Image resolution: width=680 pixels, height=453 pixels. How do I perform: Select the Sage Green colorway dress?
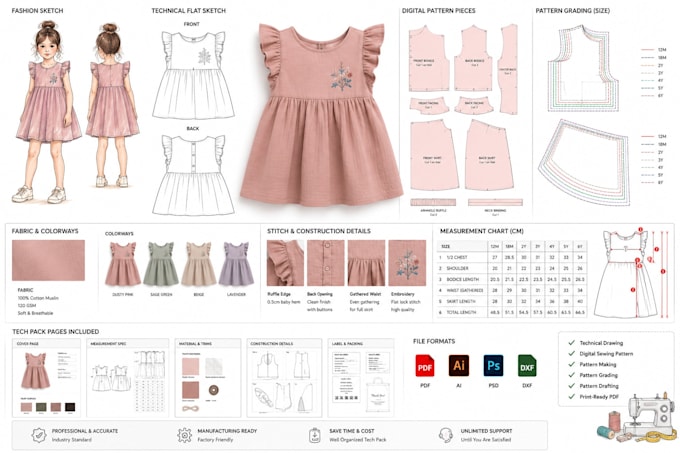coord(161,264)
